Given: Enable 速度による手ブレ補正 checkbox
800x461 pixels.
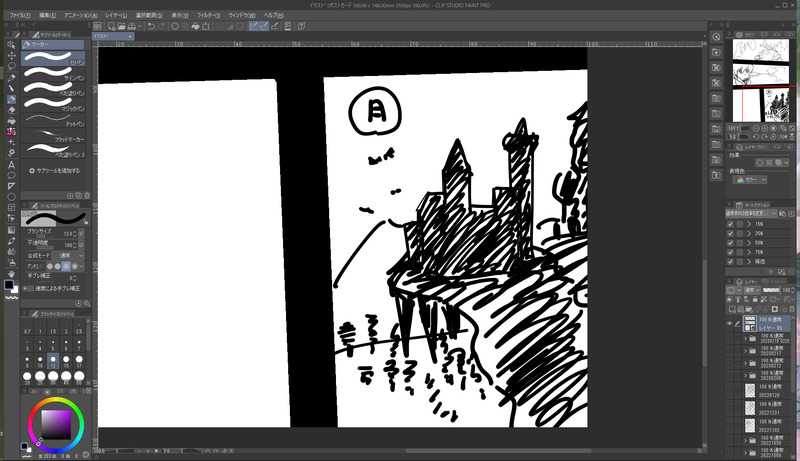Looking at the screenshot, I should click(x=30, y=289).
